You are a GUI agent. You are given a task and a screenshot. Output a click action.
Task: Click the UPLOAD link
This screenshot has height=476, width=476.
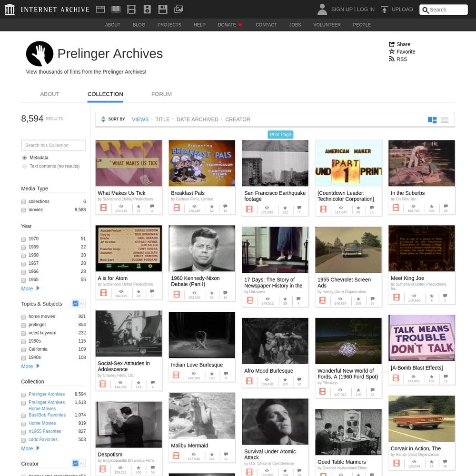402,10
